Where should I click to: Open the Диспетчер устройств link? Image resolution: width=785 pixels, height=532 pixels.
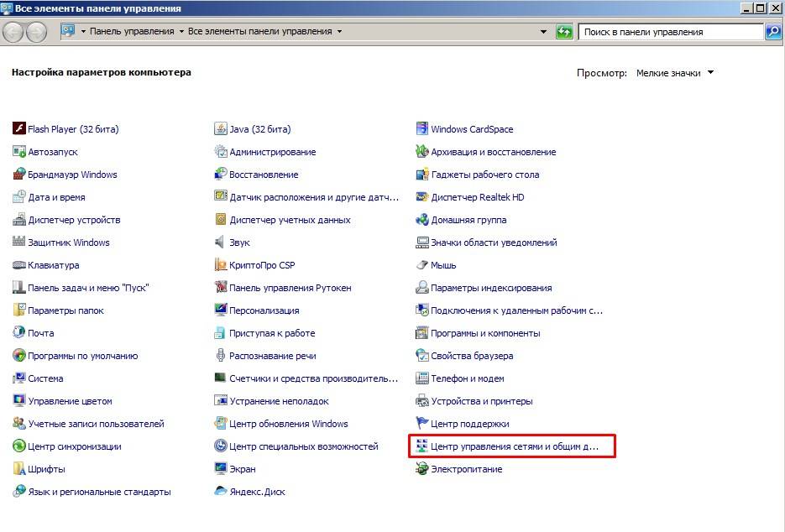pyautogui.click(x=74, y=220)
